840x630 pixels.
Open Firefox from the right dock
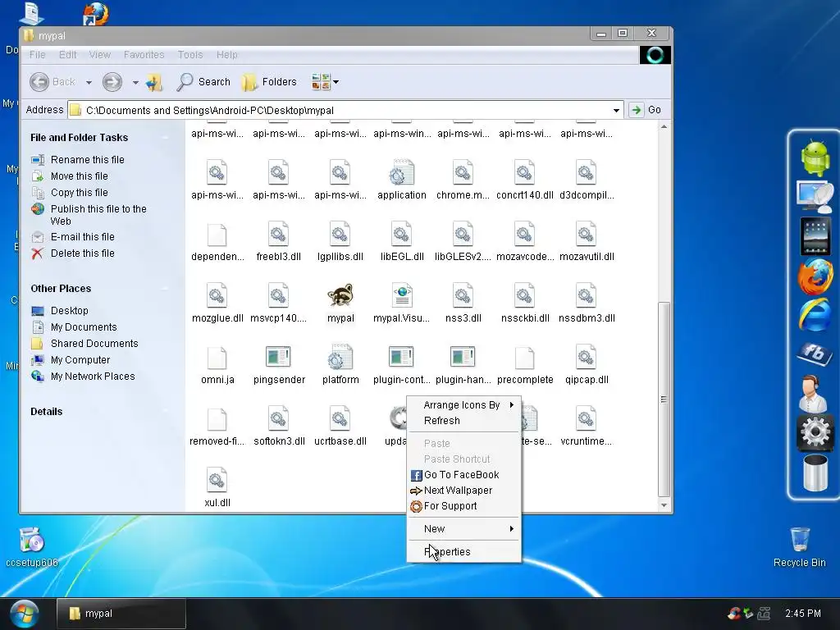point(815,276)
